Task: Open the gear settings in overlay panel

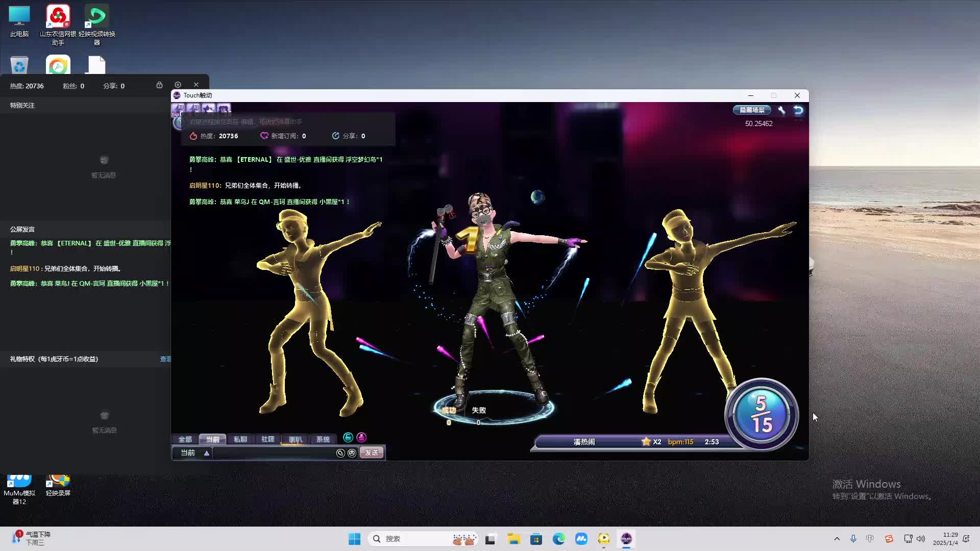Action: 178,85
